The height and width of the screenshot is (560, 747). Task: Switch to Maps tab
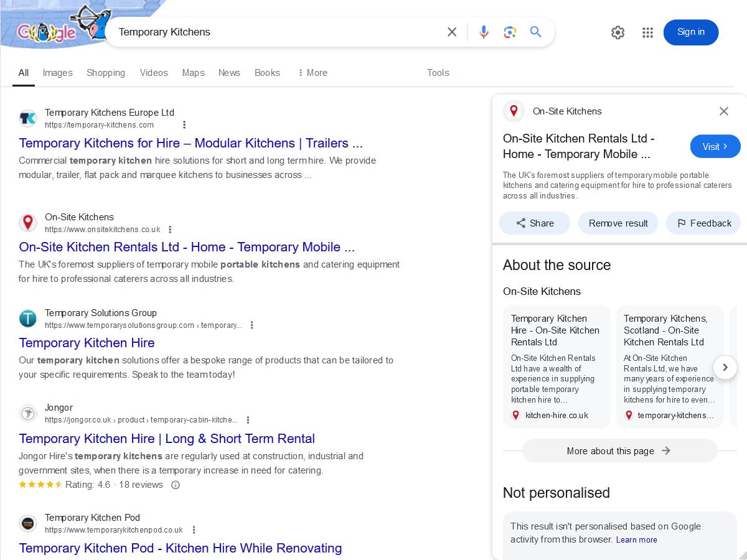[x=193, y=73]
